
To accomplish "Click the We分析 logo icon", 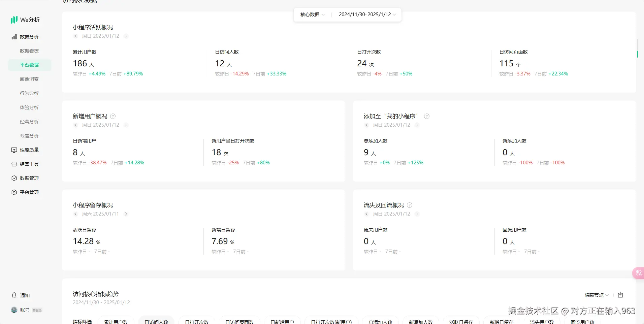I will (14, 20).
